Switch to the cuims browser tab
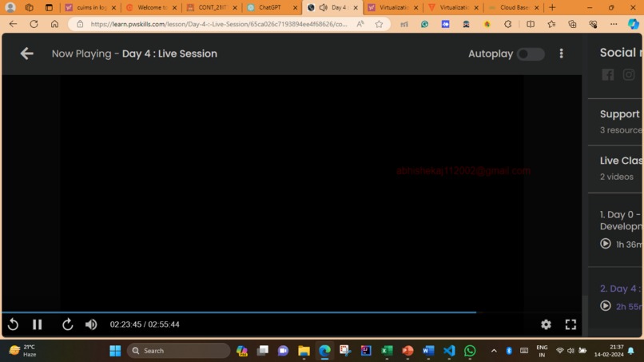644x362 pixels. (x=91, y=7)
